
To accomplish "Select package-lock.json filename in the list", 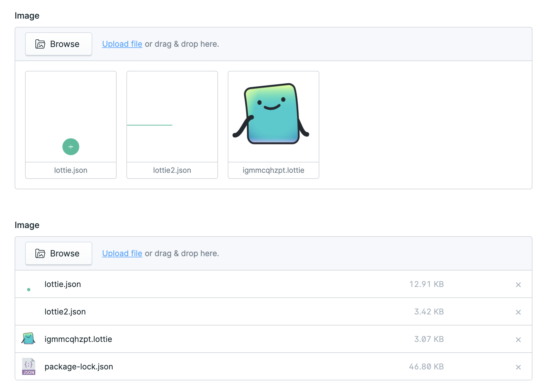I will (x=79, y=367).
